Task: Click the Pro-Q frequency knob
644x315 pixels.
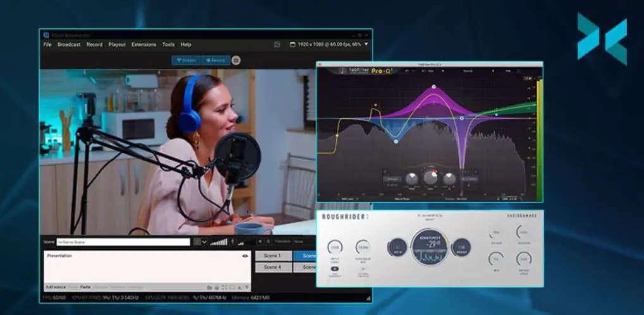Action: (411, 179)
